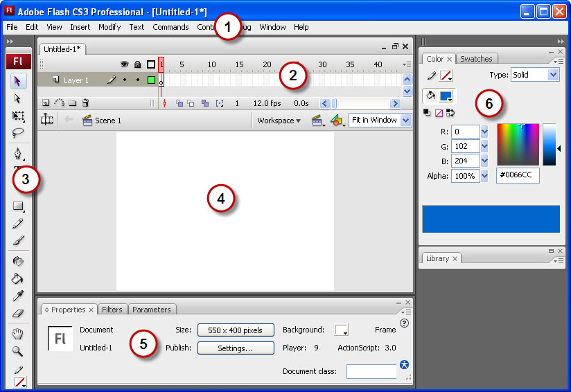Switch to the Parameters tab

coord(152,310)
